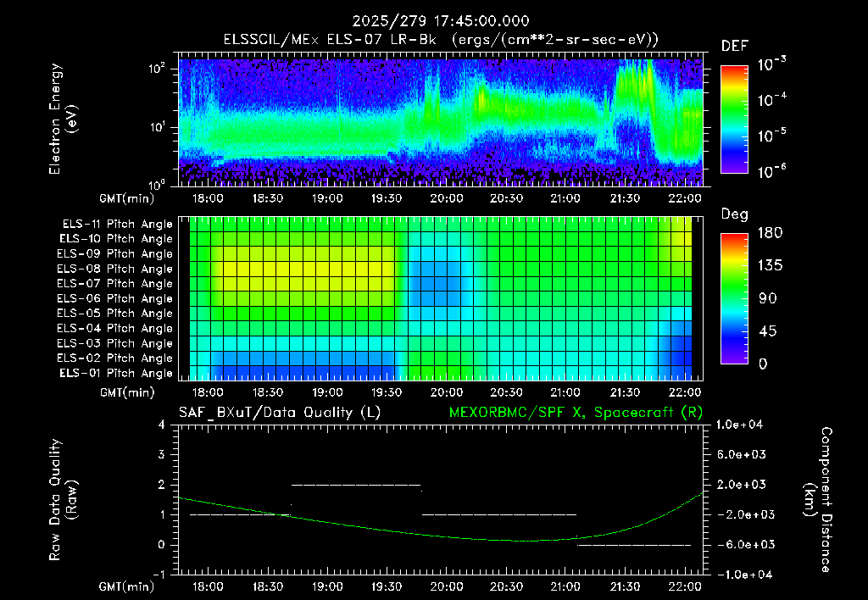868x600 pixels.
Task: Click the GMT(min) label under the spectrogram
Action: 127,198
